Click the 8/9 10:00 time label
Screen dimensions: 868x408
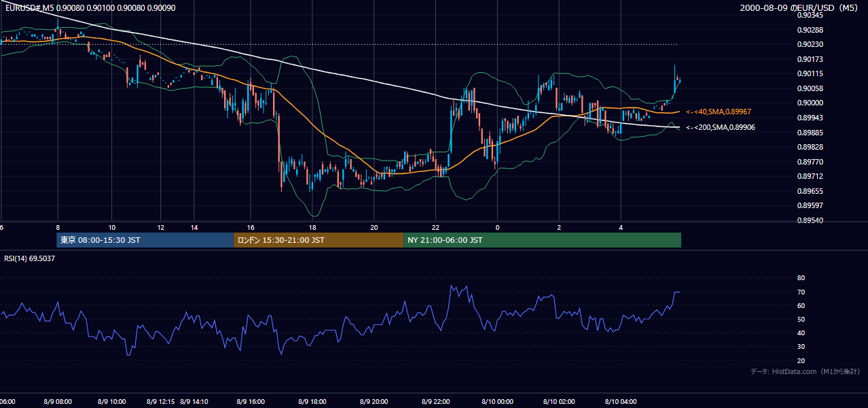pyautogui.click(x=111, y=401)
